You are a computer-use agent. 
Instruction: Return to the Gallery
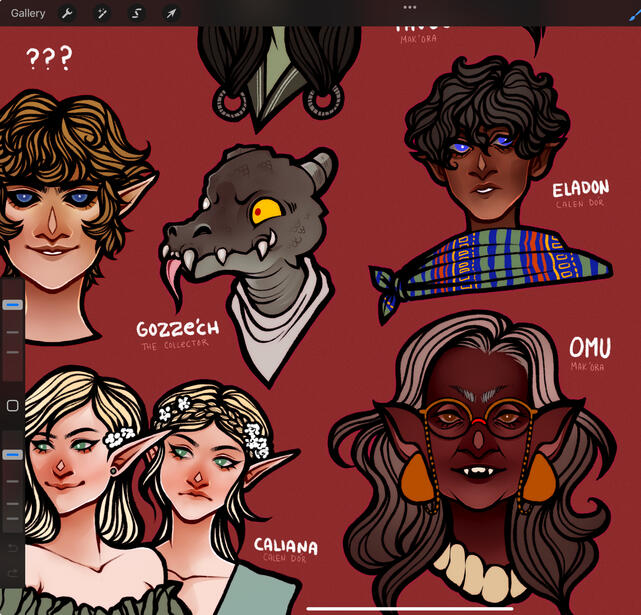coord(28,13)
